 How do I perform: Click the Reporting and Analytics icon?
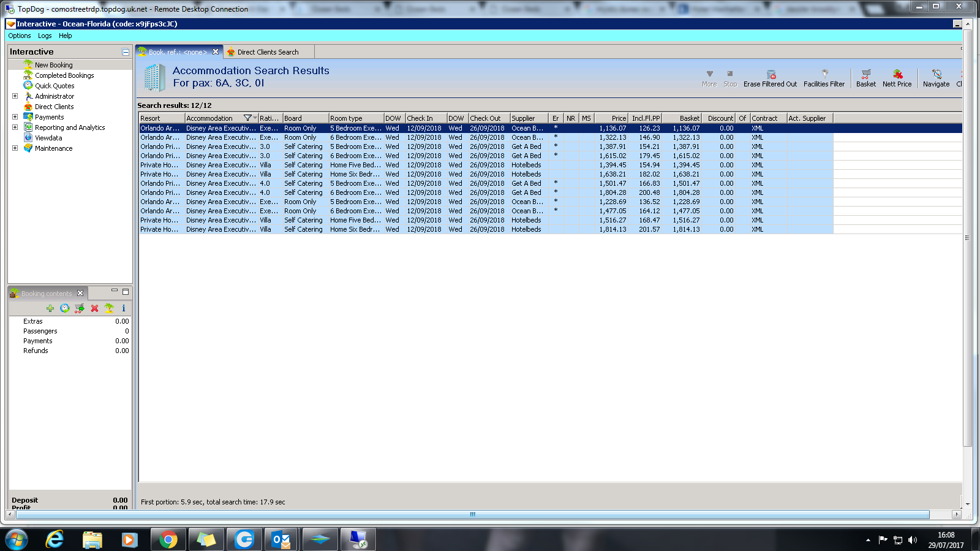pyautogui.click(x=28, y=127)
